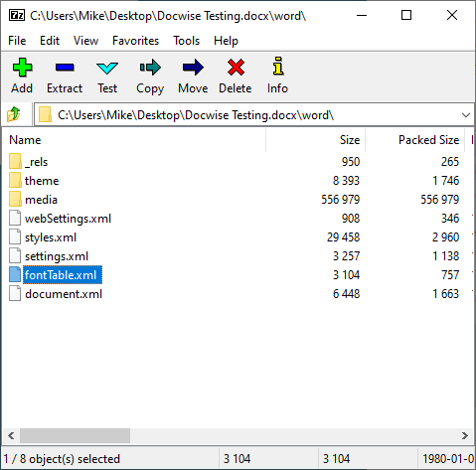Select highlighted fontTable.xml file name
The image size is (476, 470).
click(x=63, y=275)
